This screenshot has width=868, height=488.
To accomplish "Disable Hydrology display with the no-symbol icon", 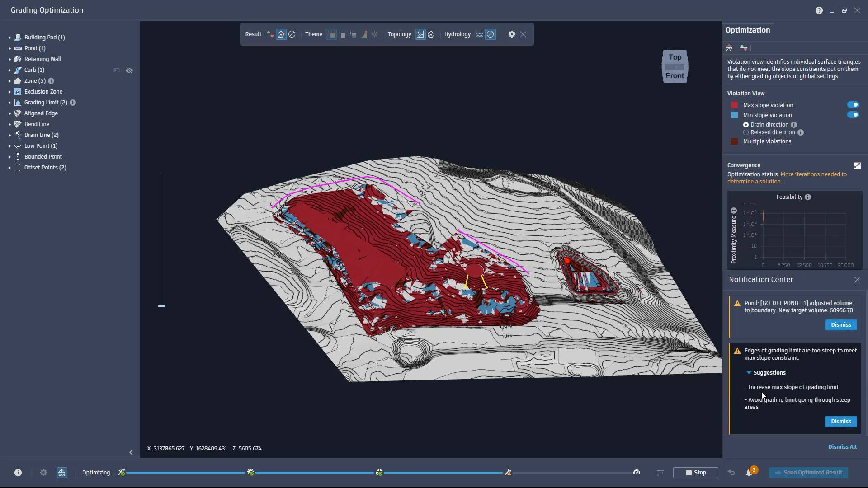I will 491,34.
